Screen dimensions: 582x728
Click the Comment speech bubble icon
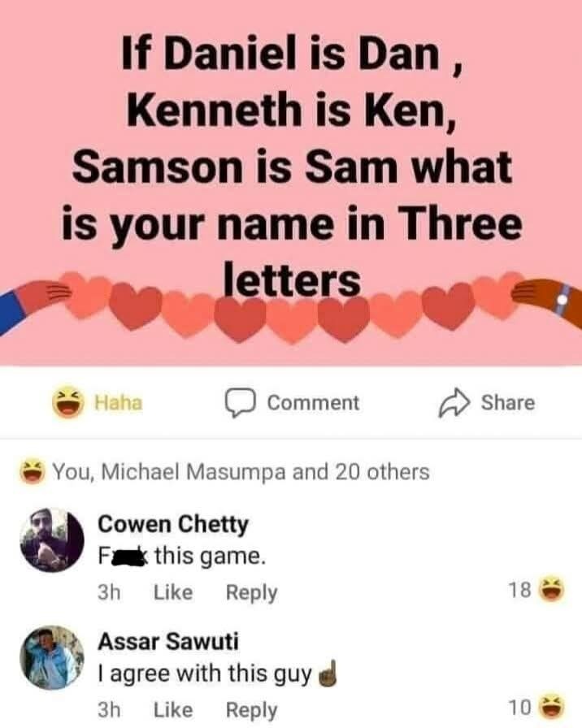pos(241,403)
